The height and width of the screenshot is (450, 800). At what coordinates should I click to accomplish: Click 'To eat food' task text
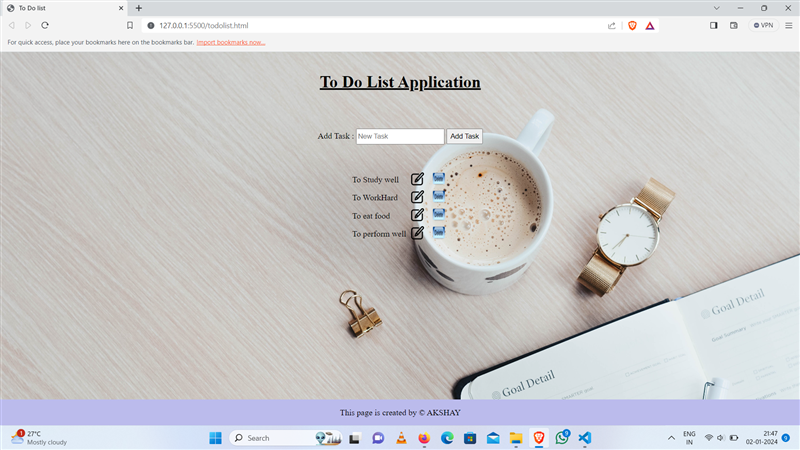(x=371, y=216)
